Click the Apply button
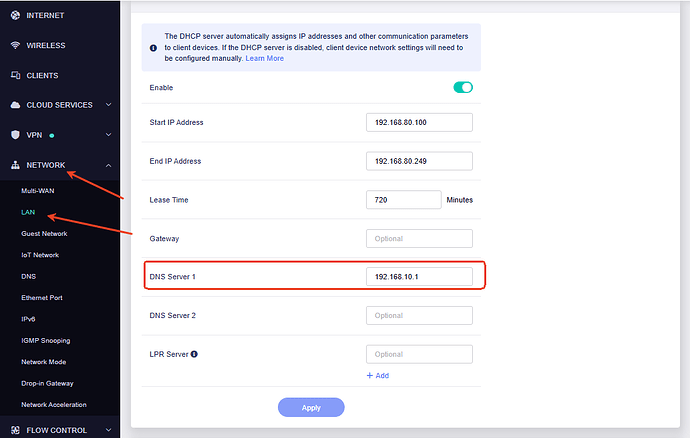Viewport: 690px width, 438px height. pos(311,408)
